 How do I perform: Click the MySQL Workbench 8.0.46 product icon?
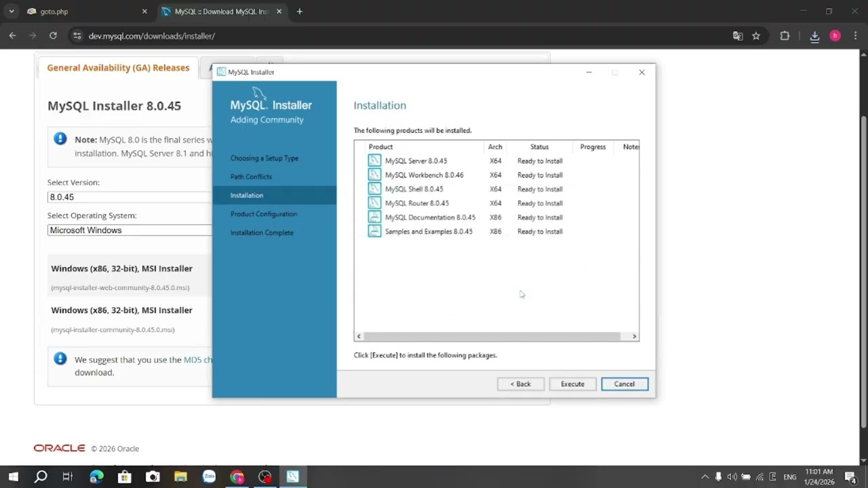(374, 175)
